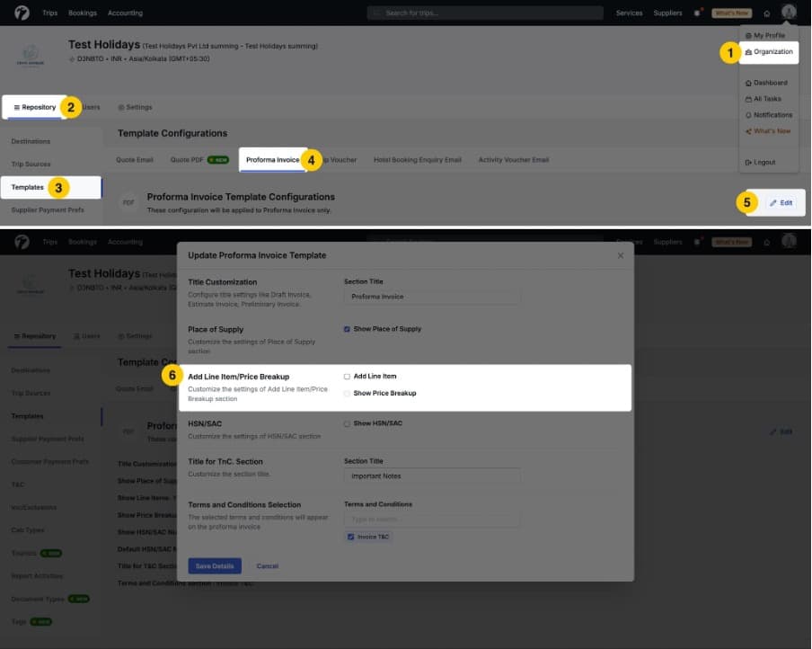This screenshot has width=812, height=649.
Task: Open the Quote PDF template tab
Action: click(x=199, y=160)
